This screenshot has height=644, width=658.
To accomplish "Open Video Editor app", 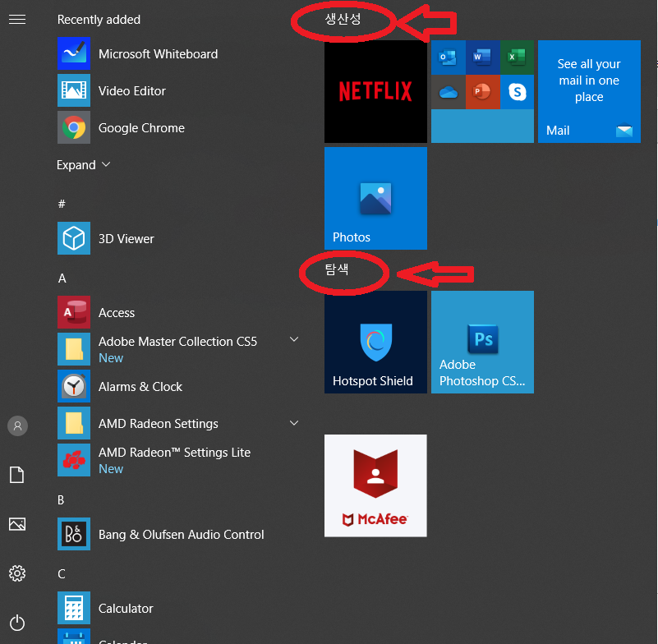I will tap(178, 90).
